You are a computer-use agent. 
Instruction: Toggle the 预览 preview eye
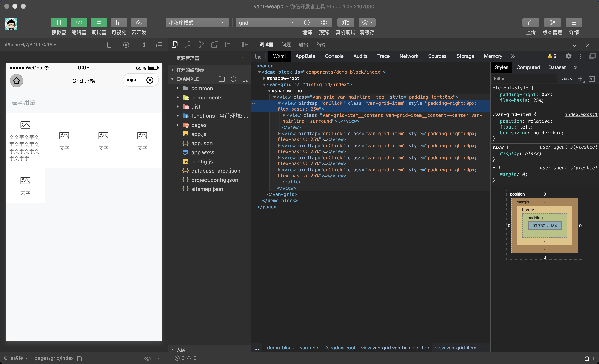tap(324, 22)
